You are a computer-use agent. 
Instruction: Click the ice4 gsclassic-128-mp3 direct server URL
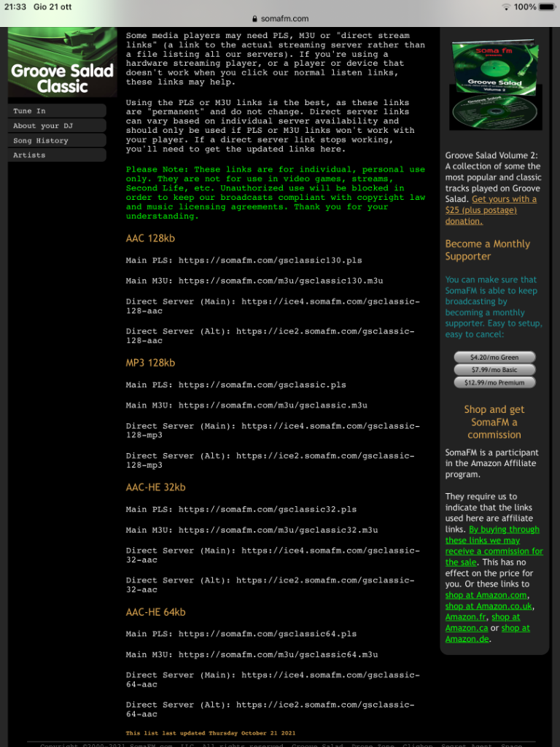[273, 430]
